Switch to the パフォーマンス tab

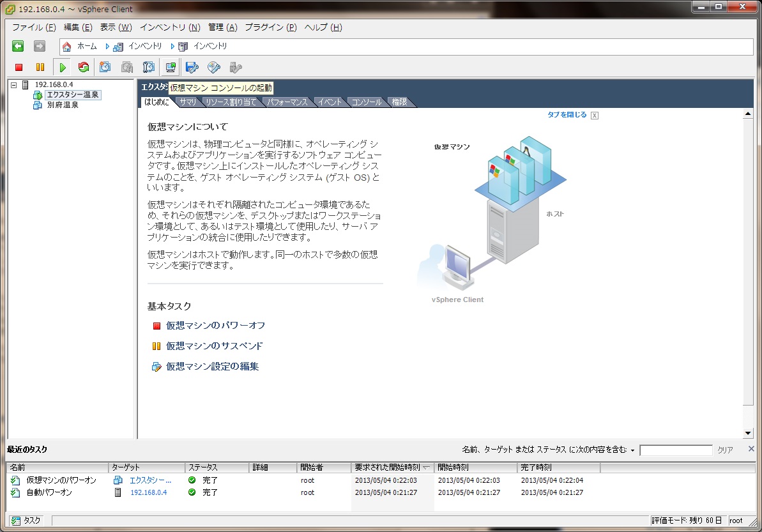[x=287, y=102]
